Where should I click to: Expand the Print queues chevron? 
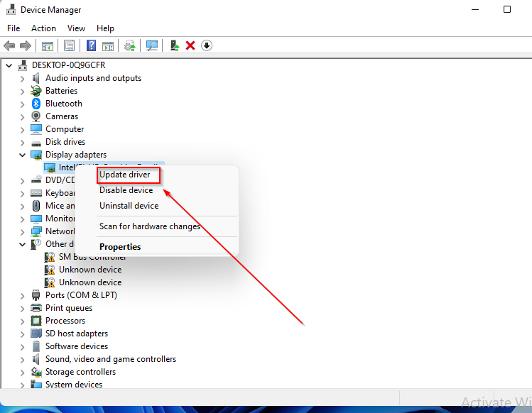click(23, 309)
